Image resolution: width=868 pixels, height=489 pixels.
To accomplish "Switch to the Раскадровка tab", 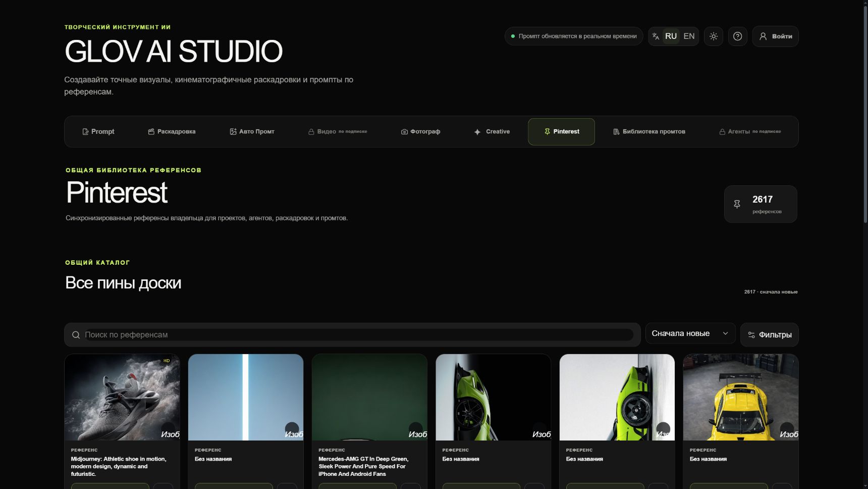I will tap(172, 132).
